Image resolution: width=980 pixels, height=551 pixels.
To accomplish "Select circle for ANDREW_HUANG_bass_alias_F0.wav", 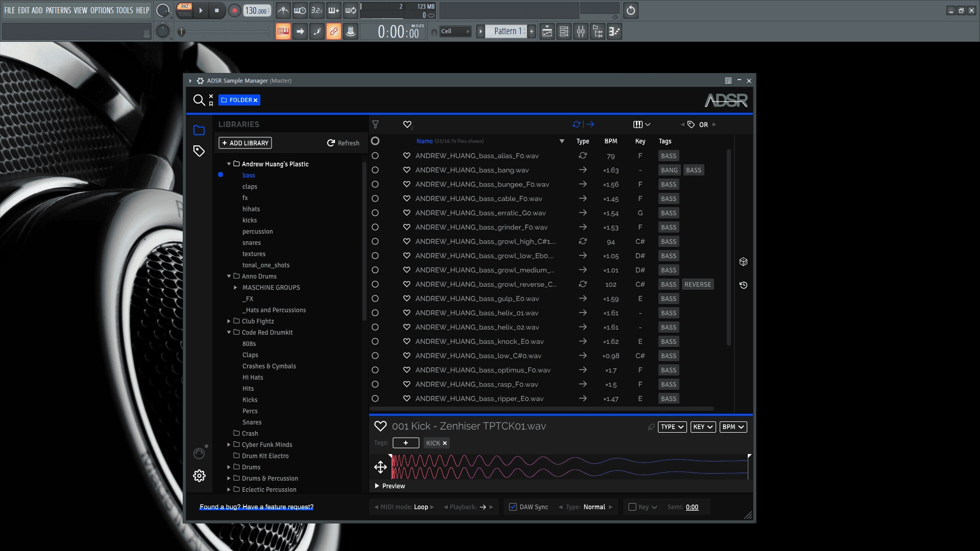I will (375, 156).
